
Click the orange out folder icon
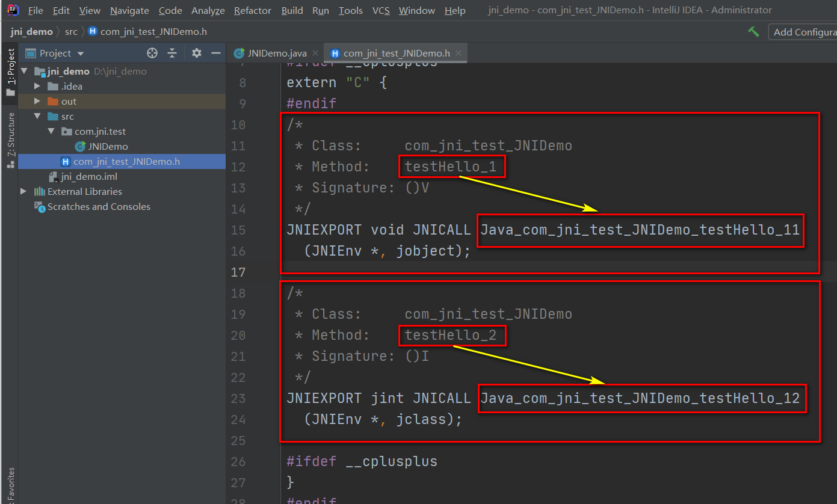click(x=53, y=102)
